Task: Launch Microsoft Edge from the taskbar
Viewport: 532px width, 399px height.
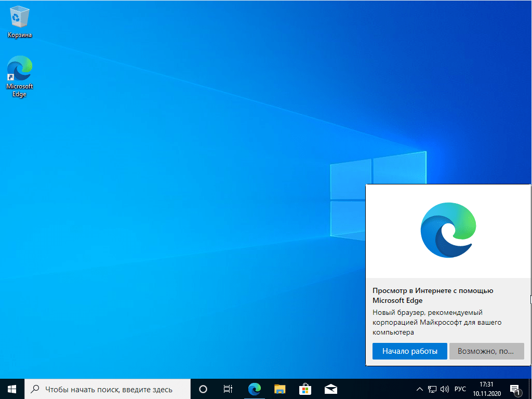Action: 254,389
